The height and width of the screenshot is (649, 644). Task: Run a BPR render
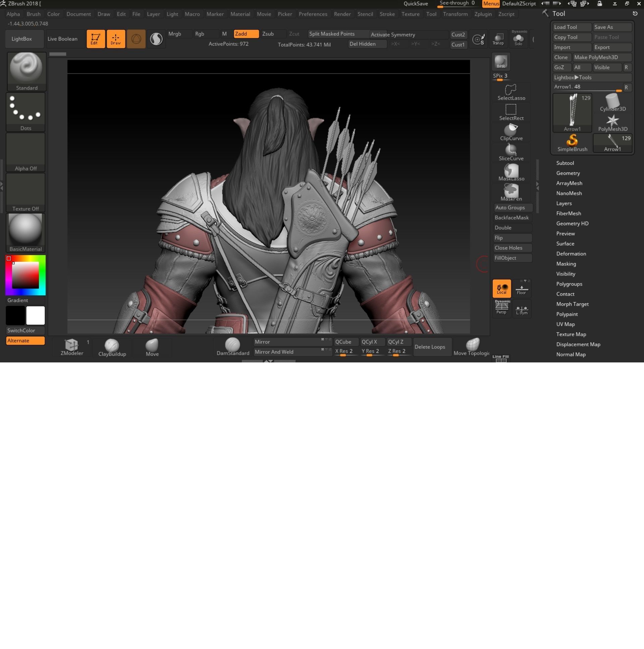click(x=501, y=62)
